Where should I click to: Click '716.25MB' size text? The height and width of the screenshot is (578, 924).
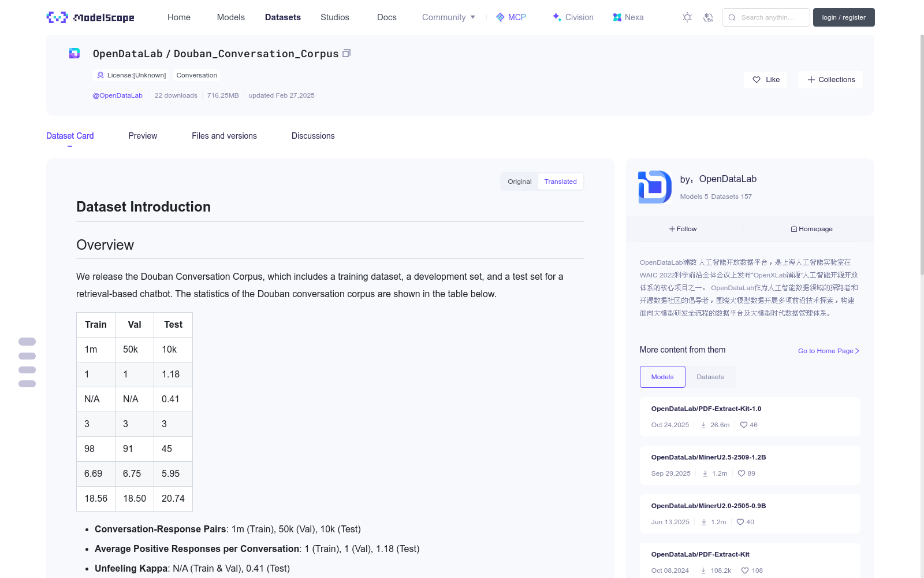[223, 95]
